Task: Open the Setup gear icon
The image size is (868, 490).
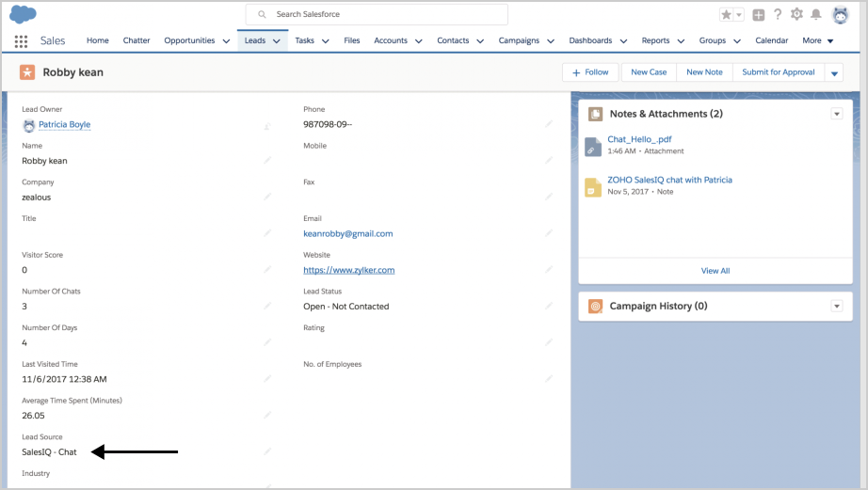Action: (x=796, y=15)
